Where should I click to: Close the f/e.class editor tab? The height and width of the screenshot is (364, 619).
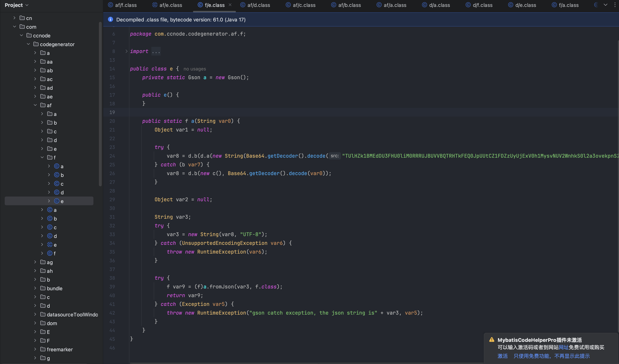230,5
